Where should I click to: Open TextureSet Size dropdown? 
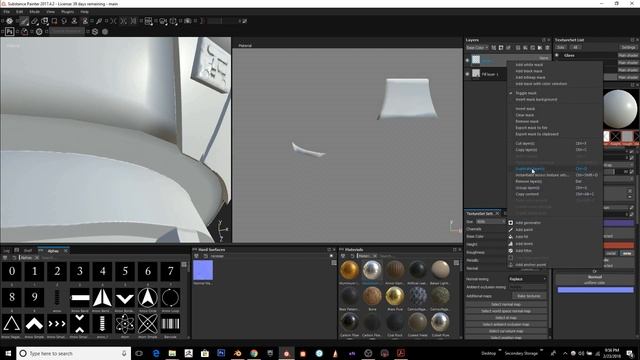(490, 221)
